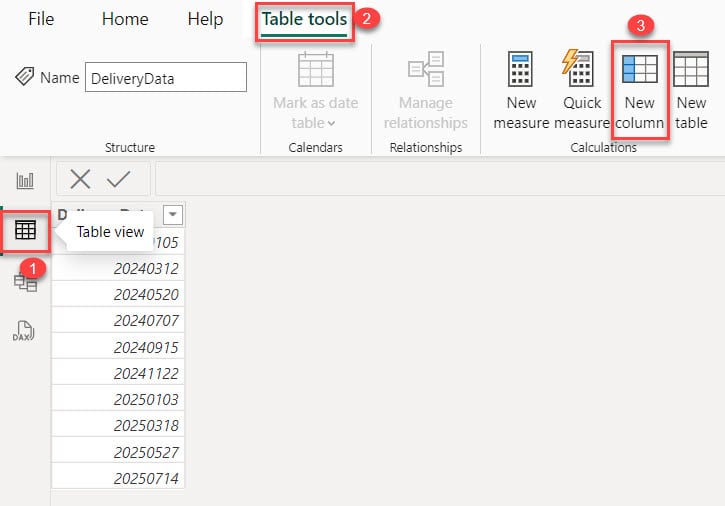Select the cell 20240520

pos(118,294)
